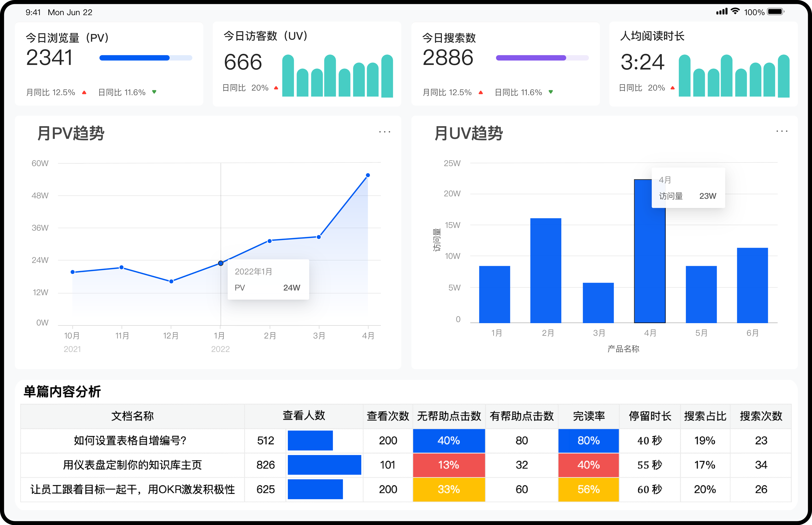Sort by 查看次数 column header
The width and height of the screenshot is (812, 525).
point(388,416)
